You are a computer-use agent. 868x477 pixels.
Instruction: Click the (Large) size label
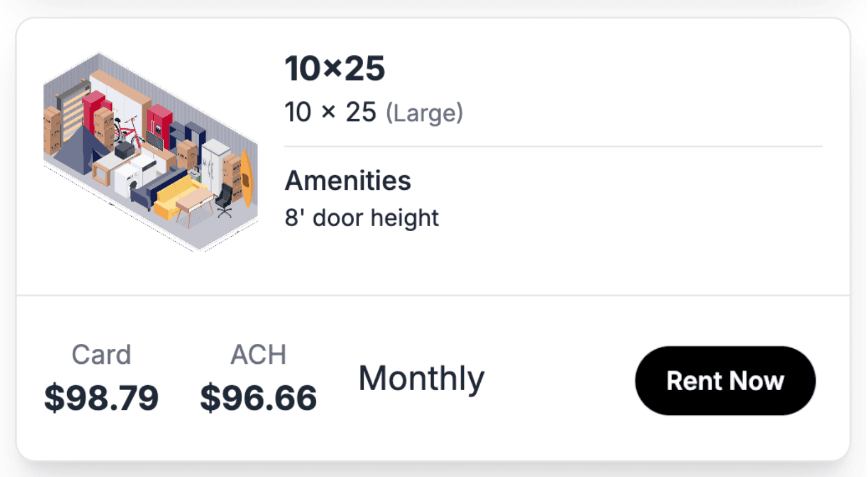pos(424,113)
